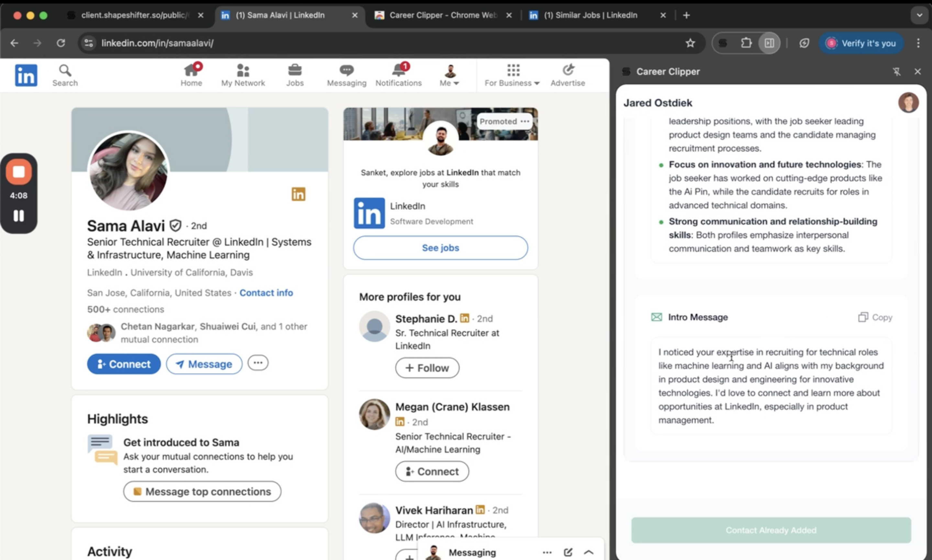Toggle Chrome side panel button
The width and height of the screenshot is (932, 560).
click(x=769, y=43)
